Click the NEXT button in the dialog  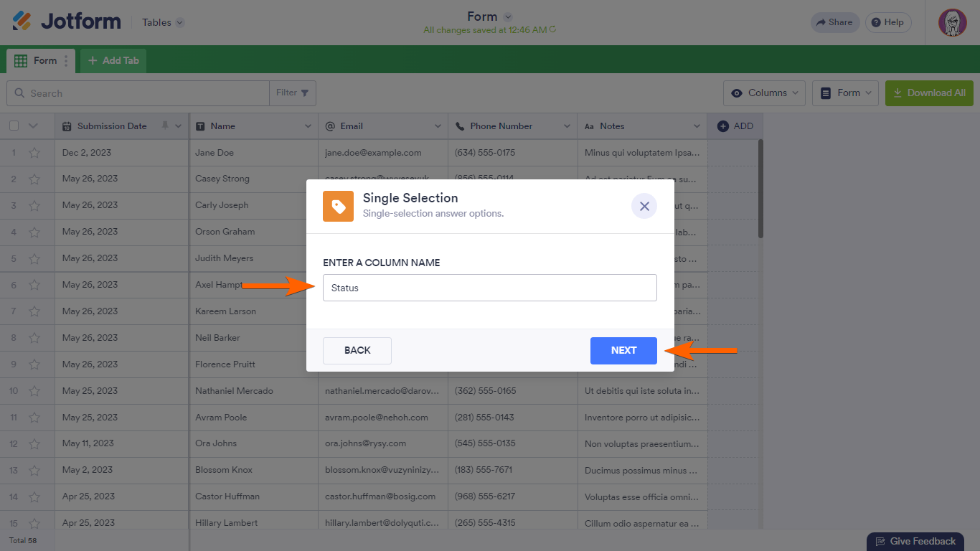(x=623, y=350)
